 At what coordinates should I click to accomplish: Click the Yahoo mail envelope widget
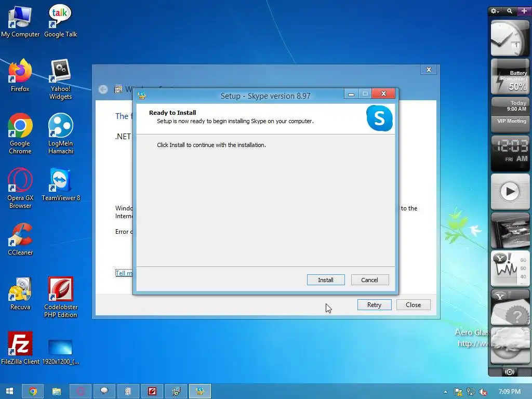point(510,308)
